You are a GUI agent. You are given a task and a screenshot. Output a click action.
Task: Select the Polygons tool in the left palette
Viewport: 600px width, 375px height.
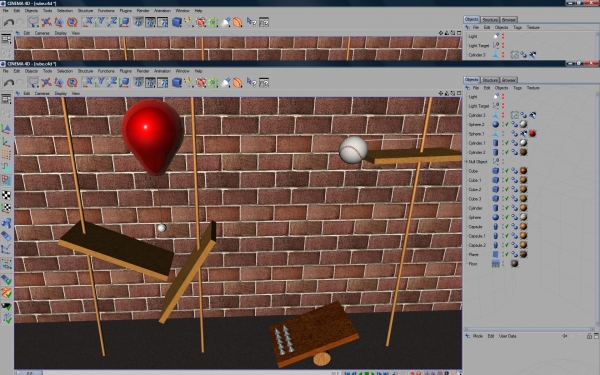(x=6, y=179)
